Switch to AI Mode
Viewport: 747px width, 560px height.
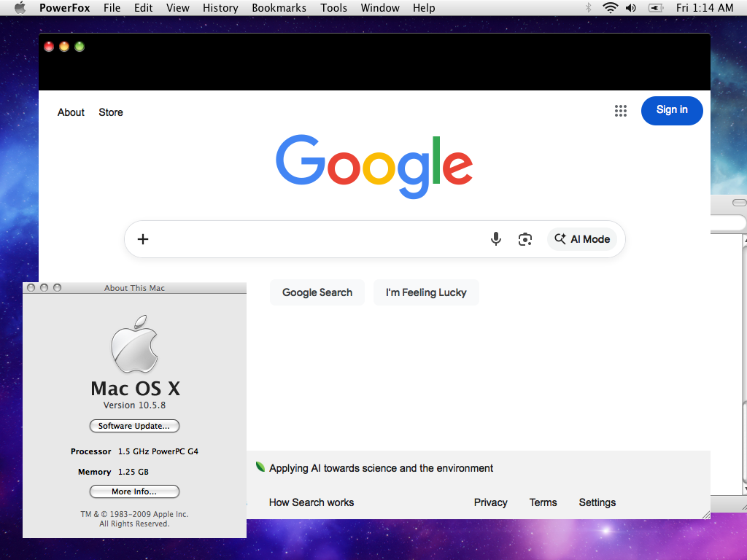pyautogui.click(x=582, y=239)
